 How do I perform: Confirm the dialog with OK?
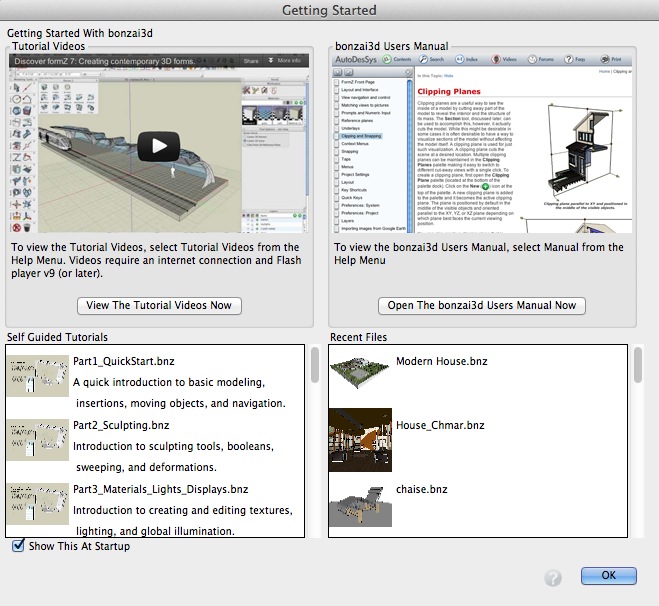pyautogui.click(x=609, y=575)
